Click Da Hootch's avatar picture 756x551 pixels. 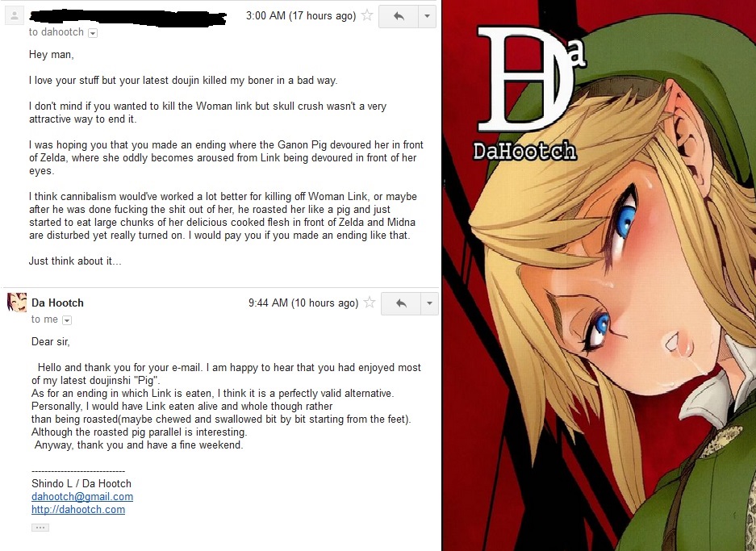[17, 303]
